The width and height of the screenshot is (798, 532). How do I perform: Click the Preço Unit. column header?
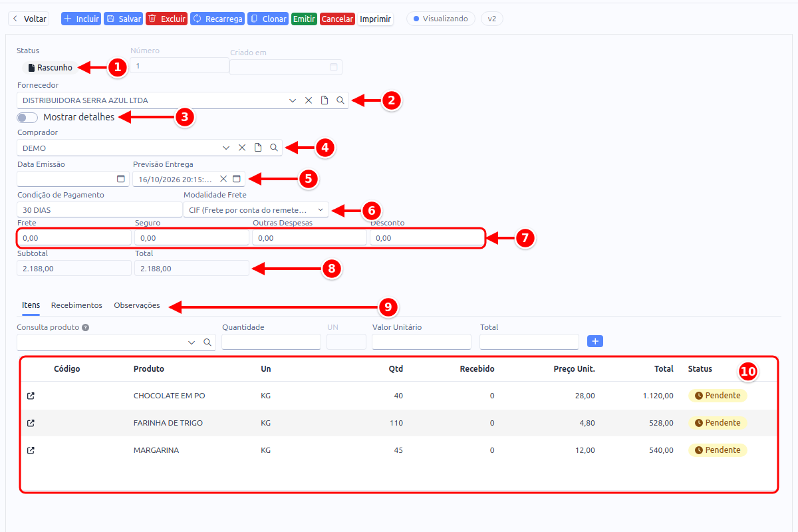(x=574, y=369)
